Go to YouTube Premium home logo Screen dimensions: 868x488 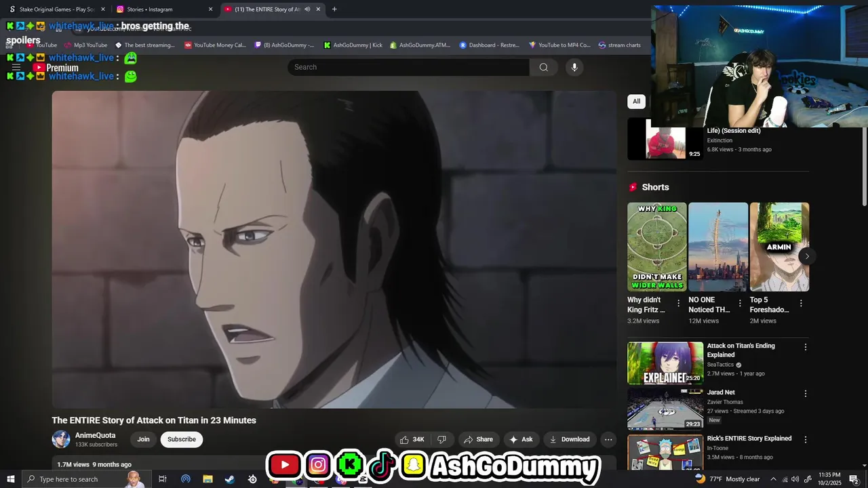coord(56,68)
